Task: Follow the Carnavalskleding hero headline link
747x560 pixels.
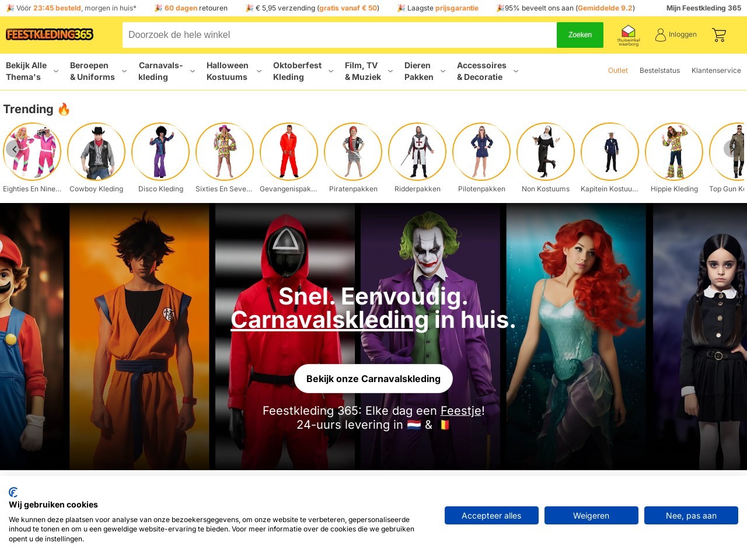Action: tap(330, 320)
